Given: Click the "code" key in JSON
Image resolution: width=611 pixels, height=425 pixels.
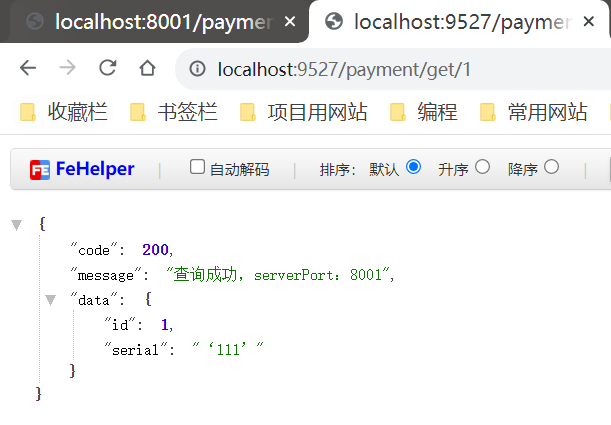Looking at the screenshot, I should click(94, 250).
